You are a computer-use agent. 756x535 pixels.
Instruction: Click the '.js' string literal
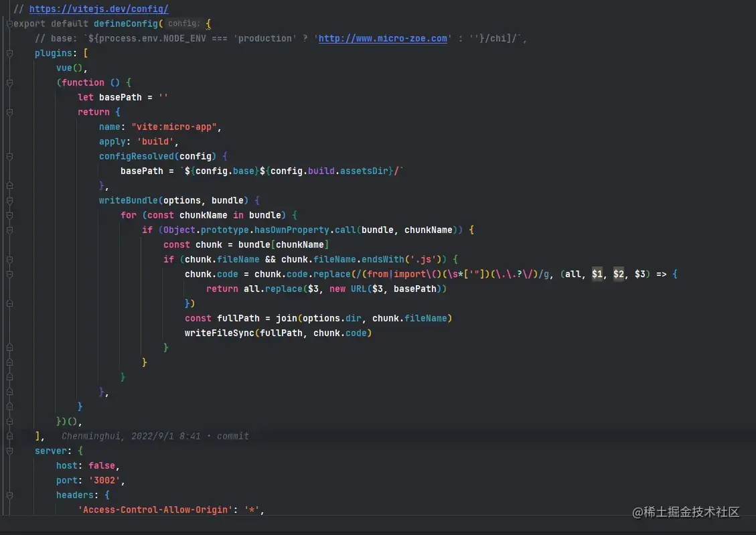[423, 259]
